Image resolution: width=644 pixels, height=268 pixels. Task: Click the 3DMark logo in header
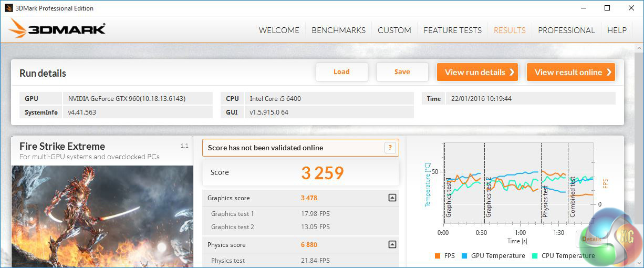58,29
